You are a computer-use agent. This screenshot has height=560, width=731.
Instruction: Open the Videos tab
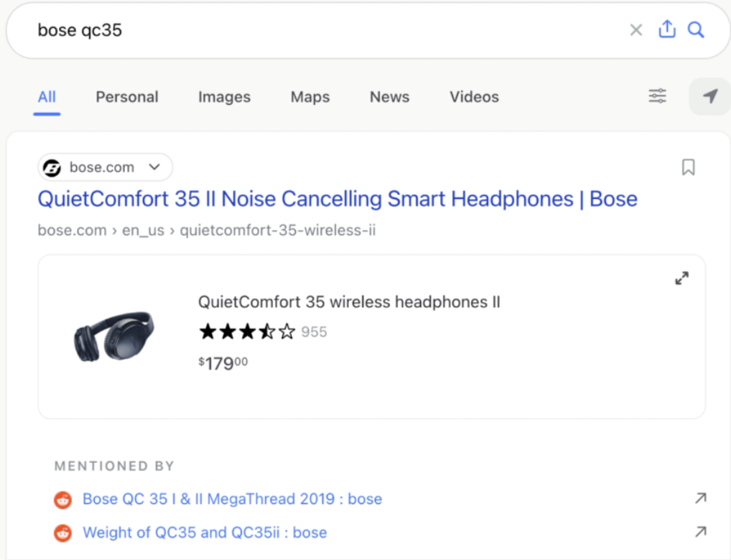tap(474, 97)
